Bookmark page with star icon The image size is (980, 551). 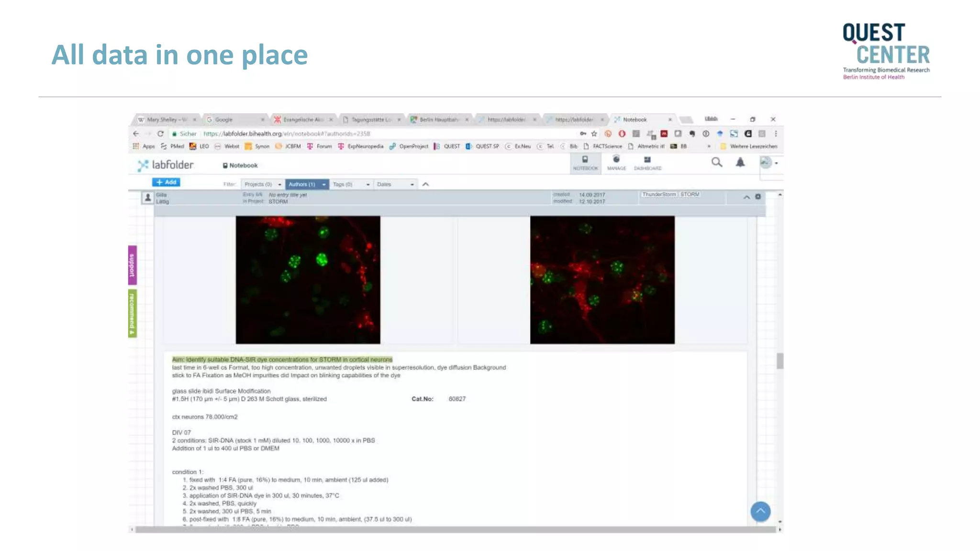pos(594,134)
